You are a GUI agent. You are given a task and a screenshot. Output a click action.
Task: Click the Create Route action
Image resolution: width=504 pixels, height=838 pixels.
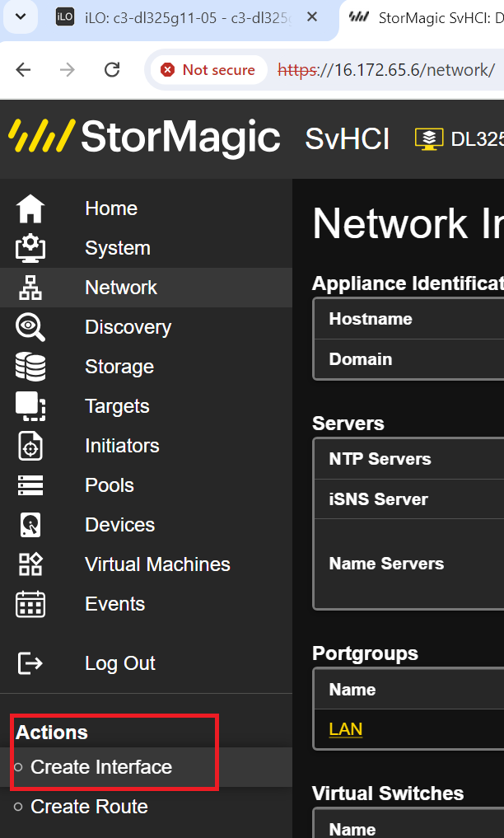pyautogui.click(x=89, y=807)
